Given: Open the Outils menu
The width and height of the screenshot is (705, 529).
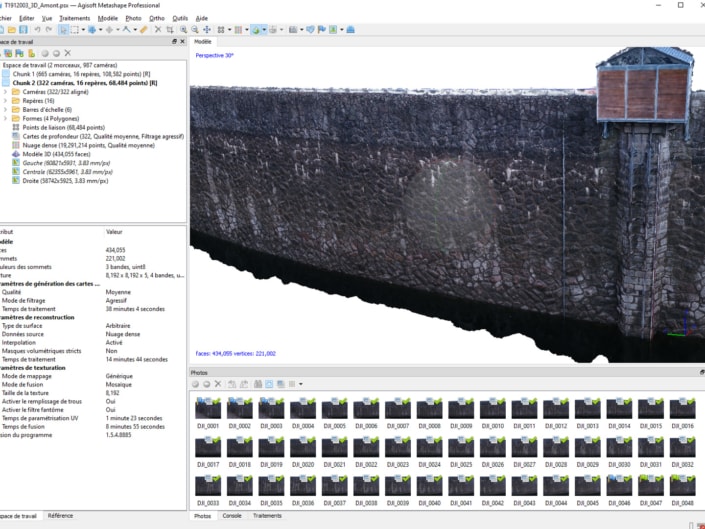Looking at the screenshot, I should coord(180,18).
